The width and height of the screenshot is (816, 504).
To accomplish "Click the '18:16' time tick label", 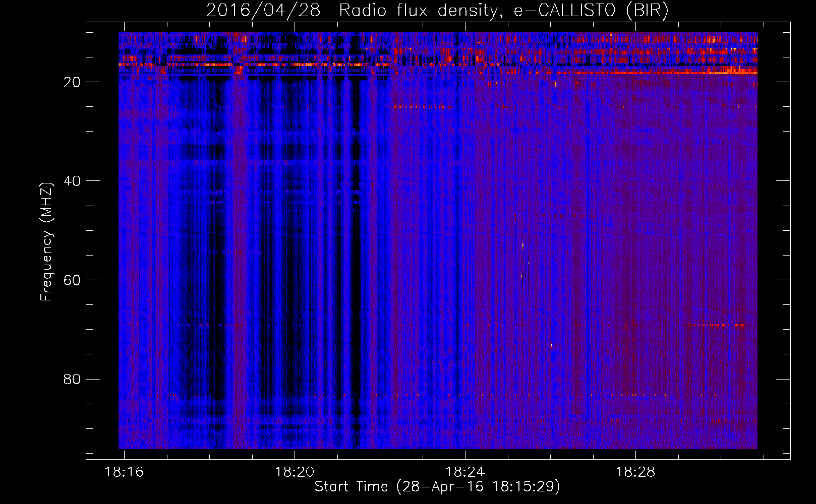I will pos(124,472).
